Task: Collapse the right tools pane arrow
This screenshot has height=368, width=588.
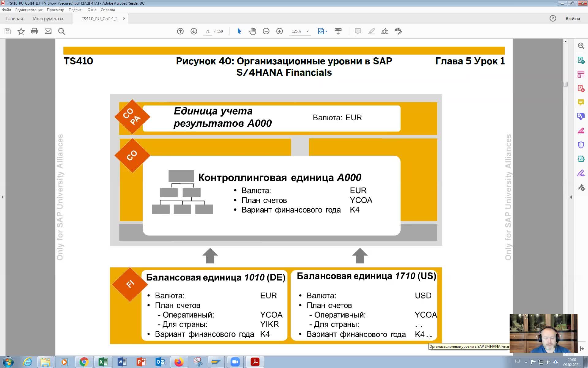Action: tap(571, 197)
